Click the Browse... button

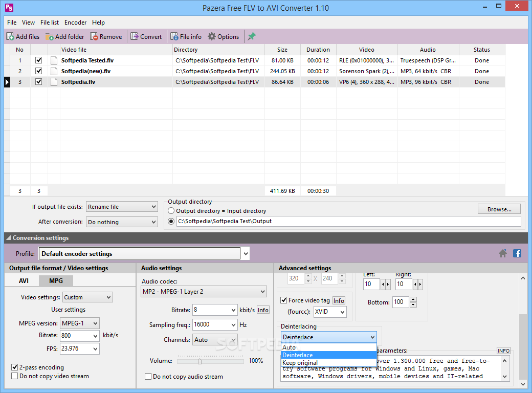pos(499,209)
